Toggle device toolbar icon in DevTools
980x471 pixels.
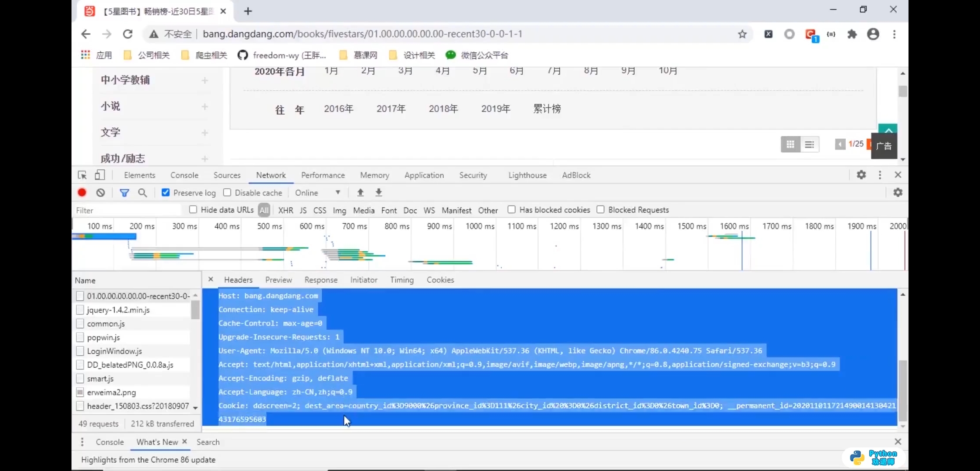pos(100,175)
